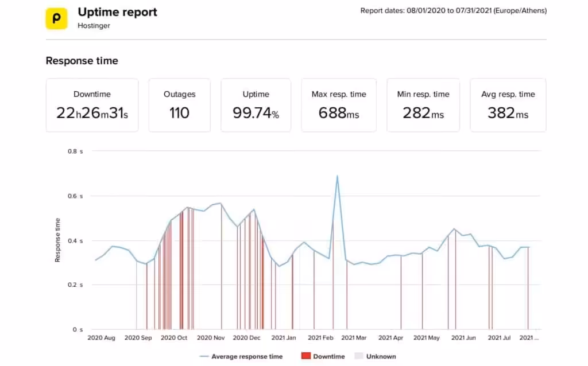Select the yellow P brand icon
This screenshot has width=588, height=366.
pos(56,18)
